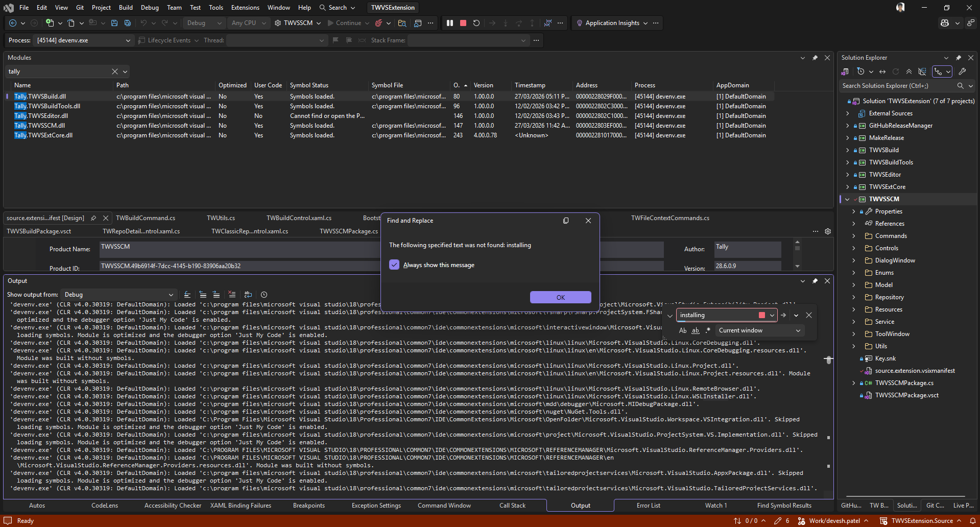Uncheck Always show this message checkbox

(x=394, y=265)
